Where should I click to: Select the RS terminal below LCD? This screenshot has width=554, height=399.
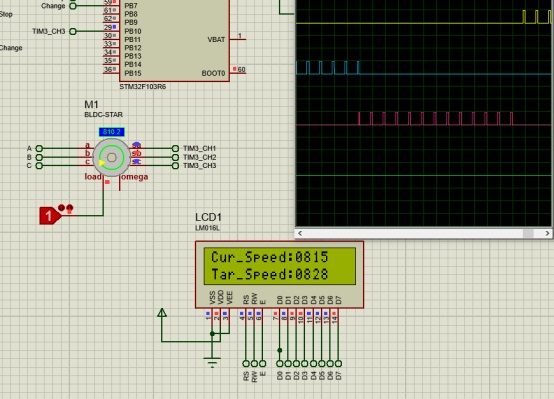246,363
